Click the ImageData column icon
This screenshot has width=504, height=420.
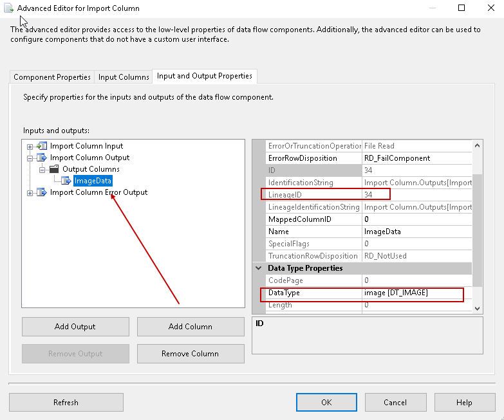coord(66,181)
